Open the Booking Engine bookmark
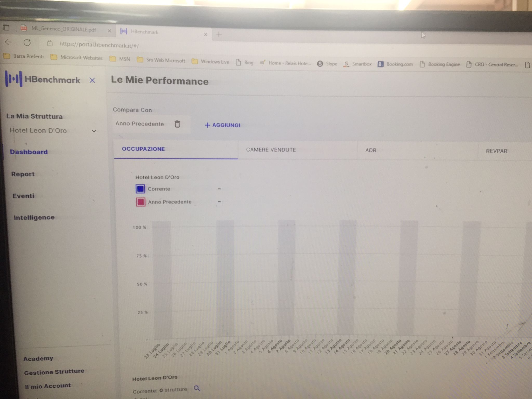532x399 pixels. [440, 64]
